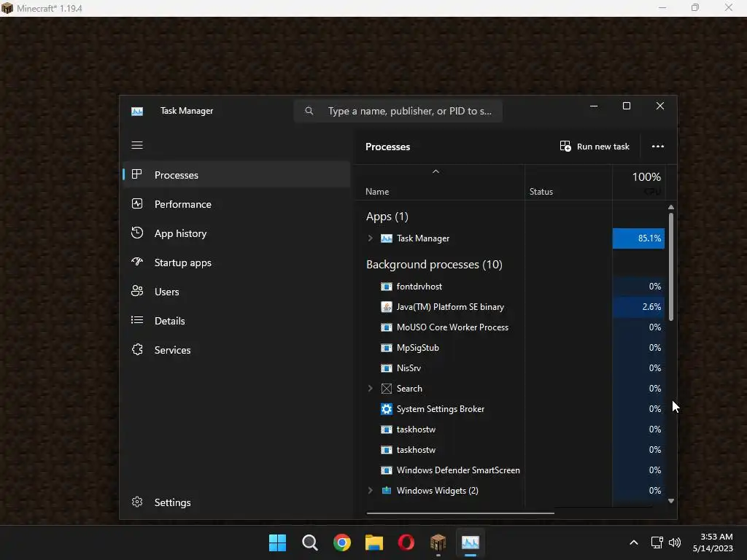The width and height of the screenshot is (747, 560).
Task: Open File Explorer from the taskbar
Action: 374,542
